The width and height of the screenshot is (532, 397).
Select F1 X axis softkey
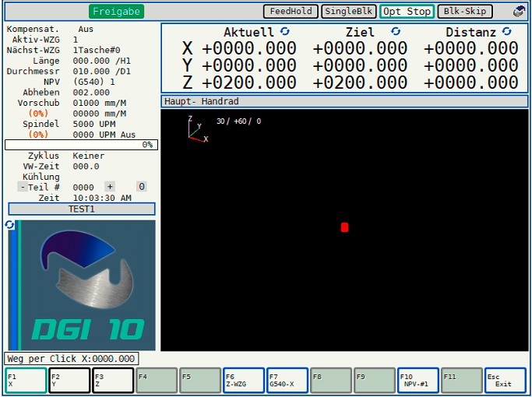click(26, 381)
